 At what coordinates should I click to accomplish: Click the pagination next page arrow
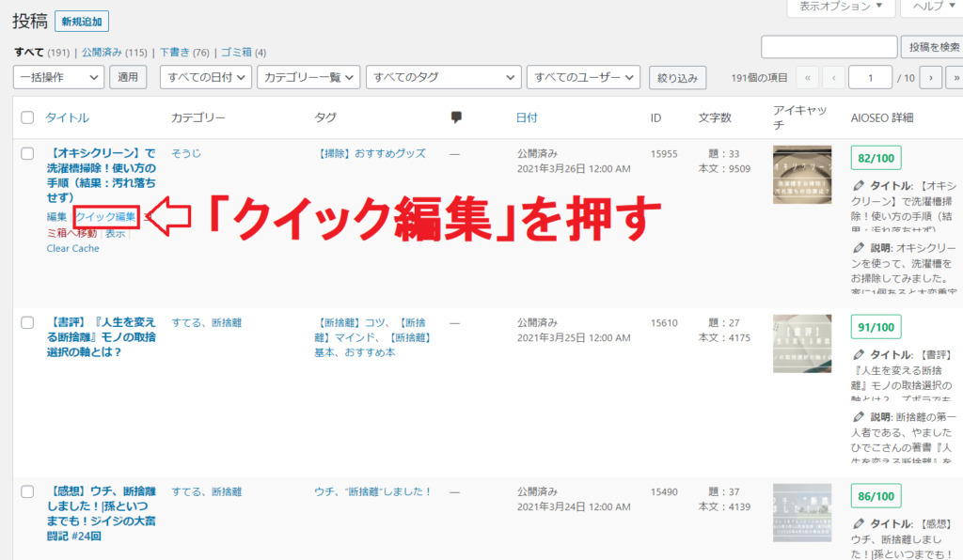[930, 78]
